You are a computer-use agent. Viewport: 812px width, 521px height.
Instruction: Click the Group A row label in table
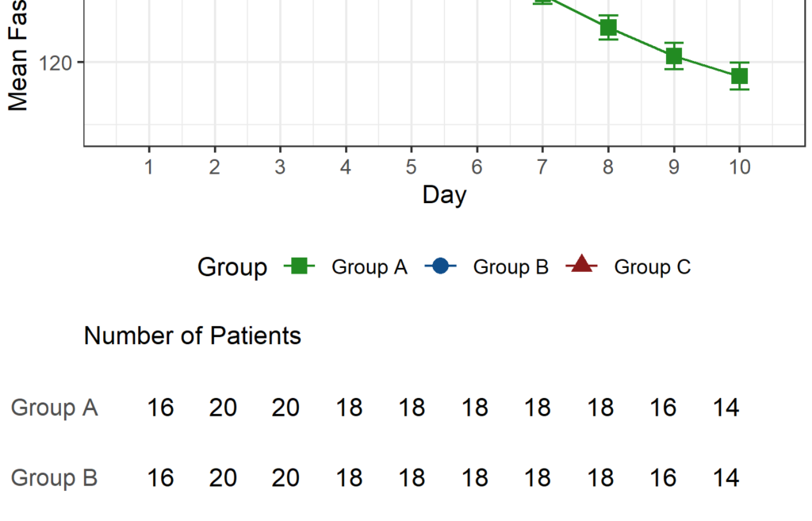(x=54, y=408)
